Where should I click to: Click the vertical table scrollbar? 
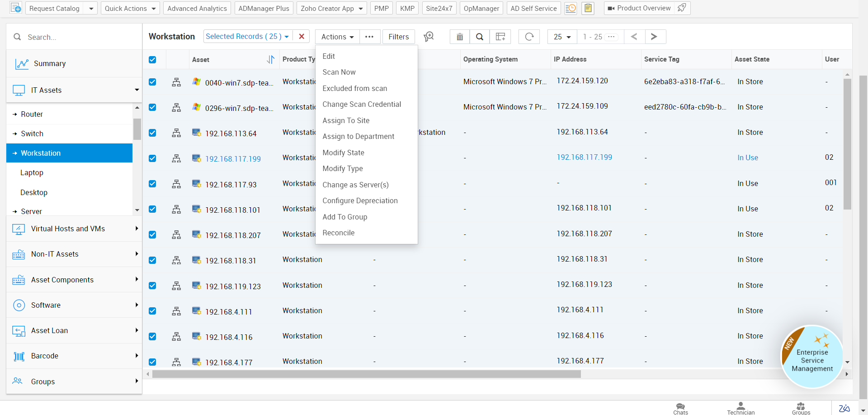click(847, 144)
